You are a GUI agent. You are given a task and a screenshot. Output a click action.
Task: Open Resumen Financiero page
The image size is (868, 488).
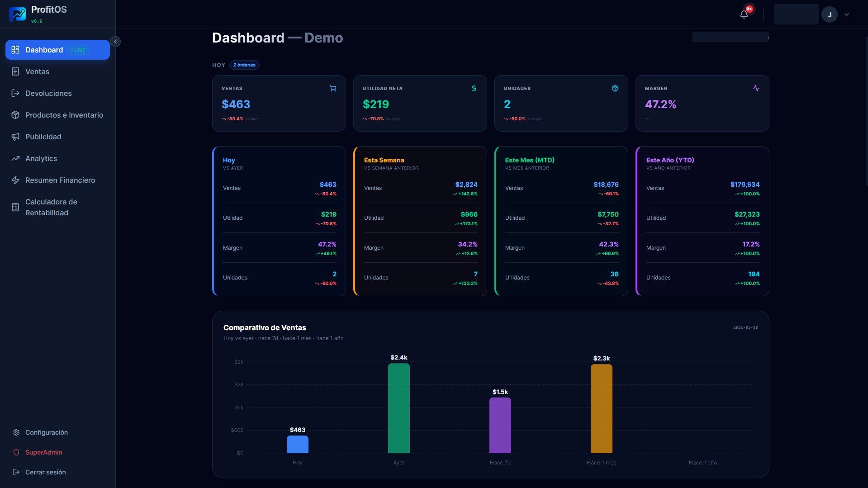point(57,180)
